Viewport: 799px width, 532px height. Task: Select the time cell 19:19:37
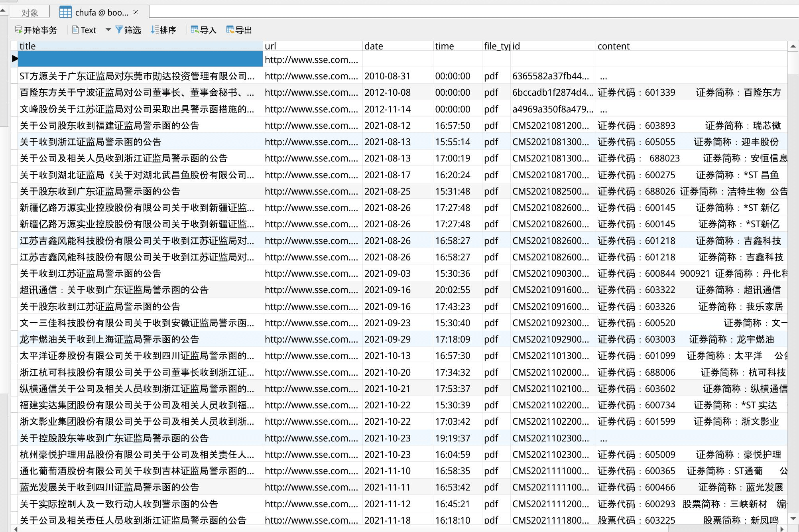tap(458, 438)
